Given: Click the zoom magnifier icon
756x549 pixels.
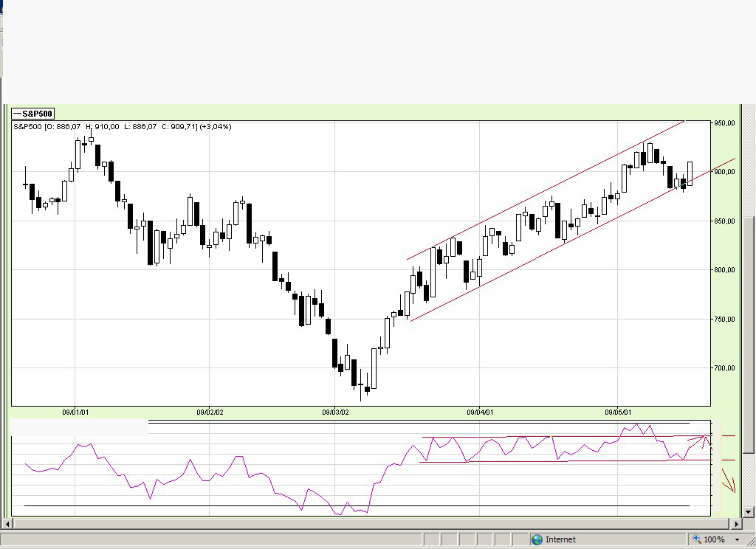Looking at the screenshot, I should coord(697,539).
